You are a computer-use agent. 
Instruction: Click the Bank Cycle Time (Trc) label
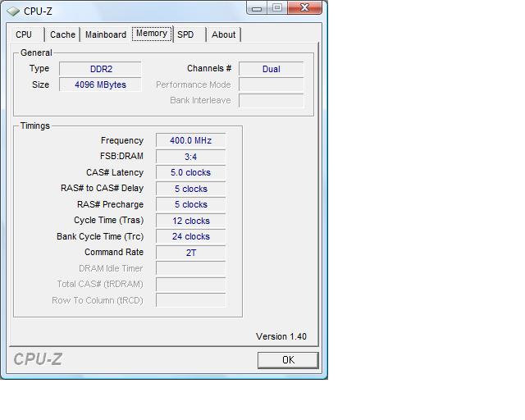tap(100, 236)
